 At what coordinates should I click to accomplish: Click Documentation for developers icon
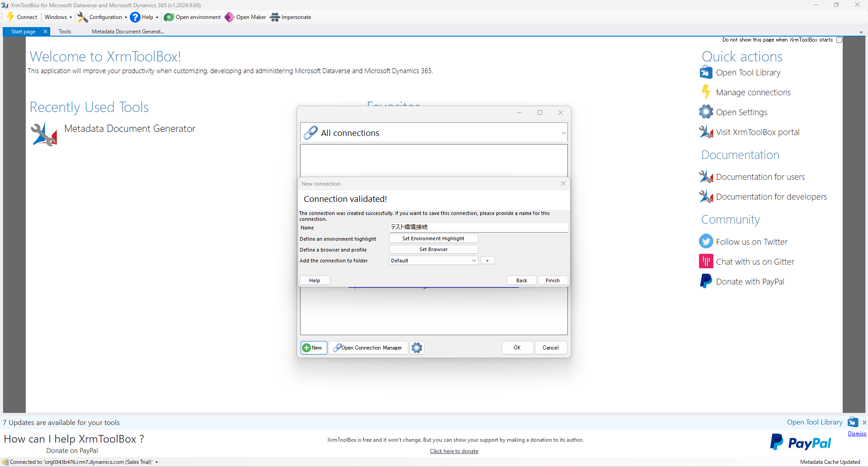point(706,196)
